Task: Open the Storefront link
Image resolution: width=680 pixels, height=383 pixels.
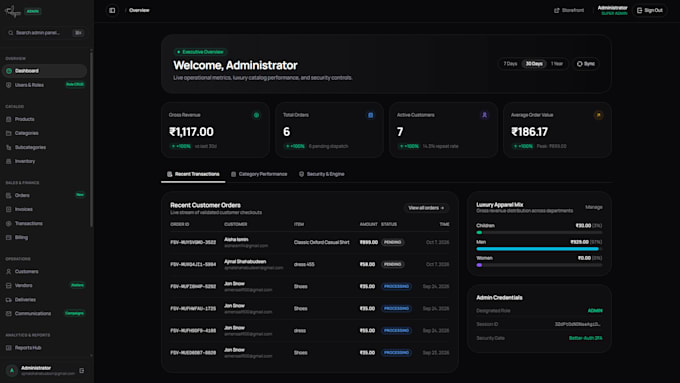Action: 569,10
